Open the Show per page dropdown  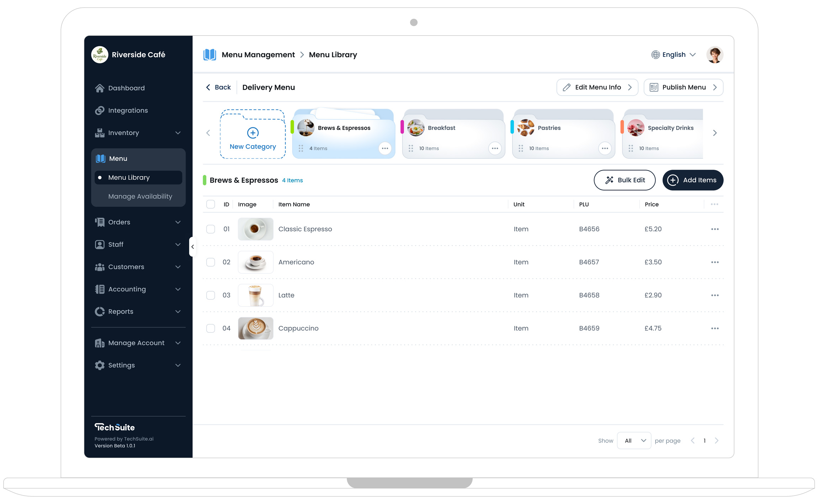point(634,441)
